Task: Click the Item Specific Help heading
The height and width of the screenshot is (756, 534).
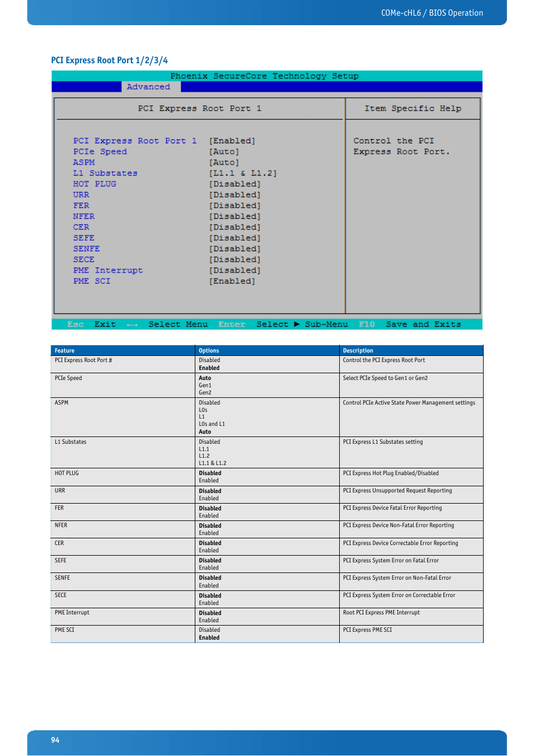Action: click(413, 109)
